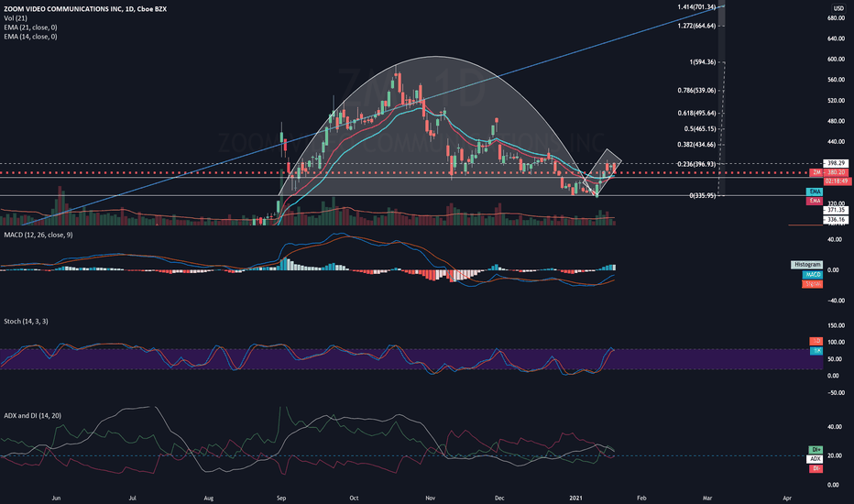Click the 1.414(701.34) Fibonacci level label
This screenshot has width=854, height=504.
(696, 7)
